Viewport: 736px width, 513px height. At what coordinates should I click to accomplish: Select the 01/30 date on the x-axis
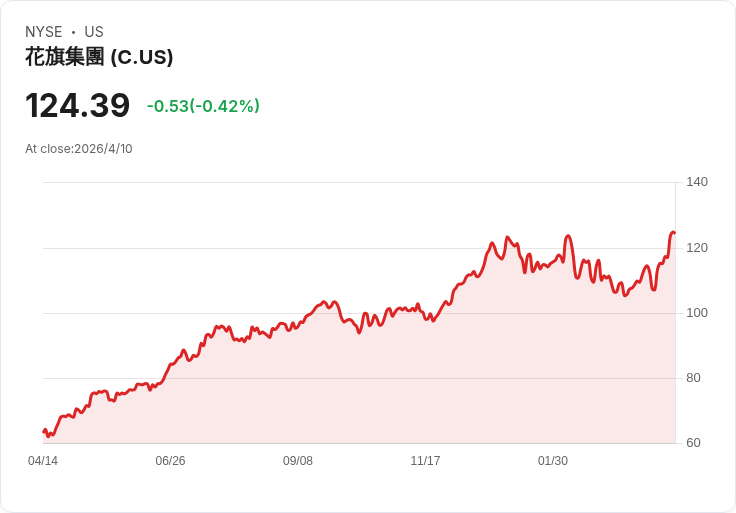tap(553, 461)
